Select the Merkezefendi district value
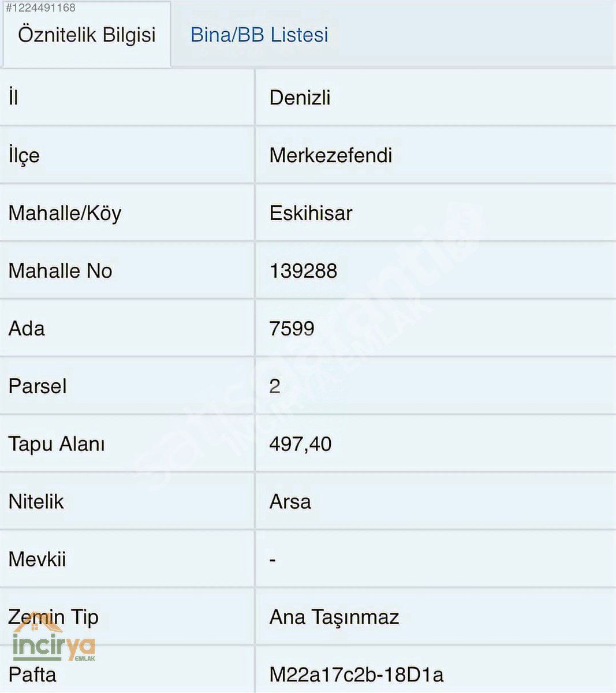 (x=331, y=155)
